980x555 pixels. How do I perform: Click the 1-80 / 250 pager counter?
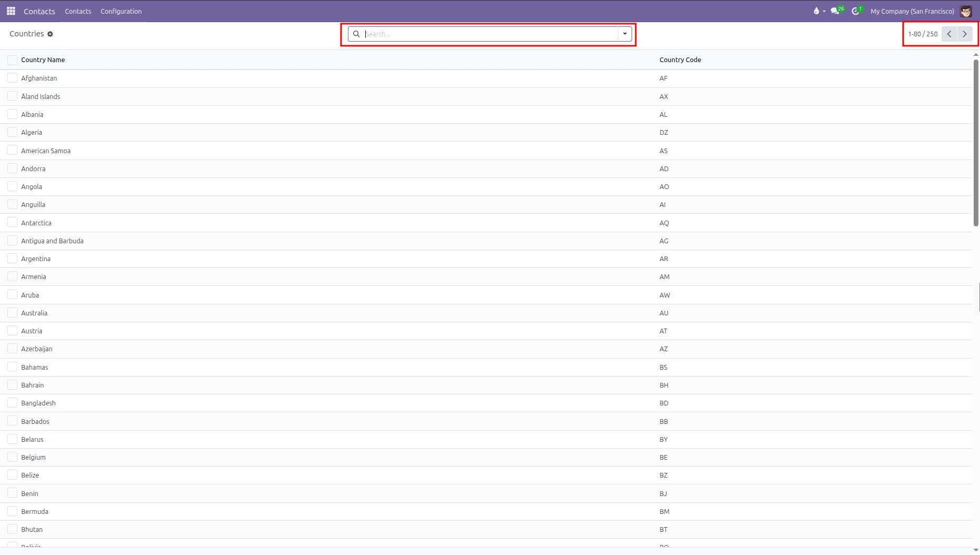[x=923, y=34]
